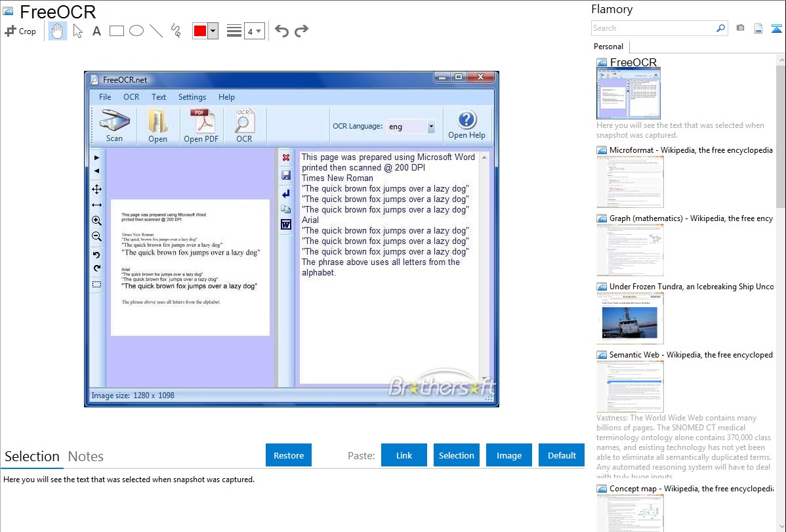Click the blue remove line breaks arrow icon
The width and height of the screenshot is (786, 532).
click(285, 194)
